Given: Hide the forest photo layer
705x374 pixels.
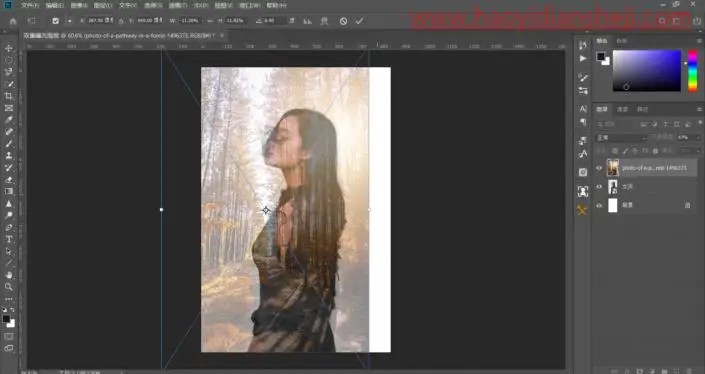Looking at the screenshot, I should pyautogui.click(x=599, y=168).
